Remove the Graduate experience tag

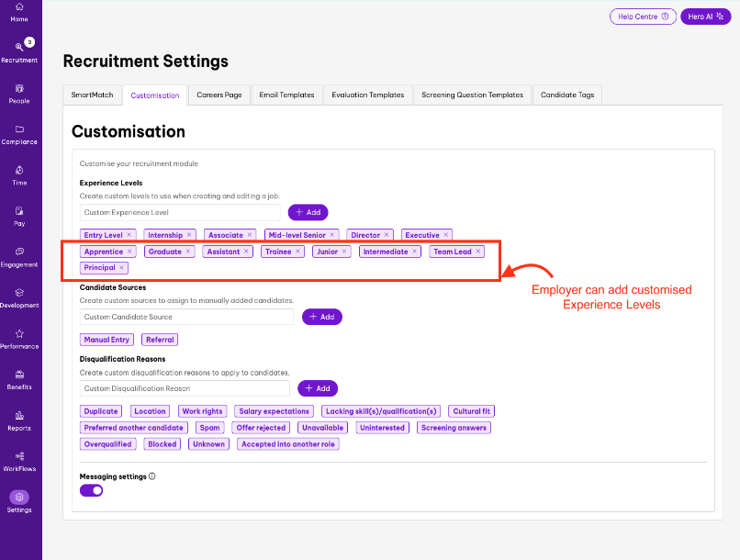pyautogui.click(x=188, y=252)
